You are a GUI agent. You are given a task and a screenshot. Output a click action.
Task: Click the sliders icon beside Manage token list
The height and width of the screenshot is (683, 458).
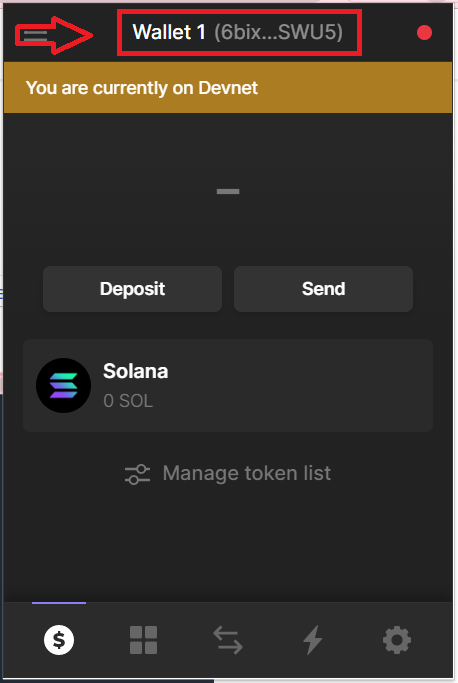tap(137, 474)
